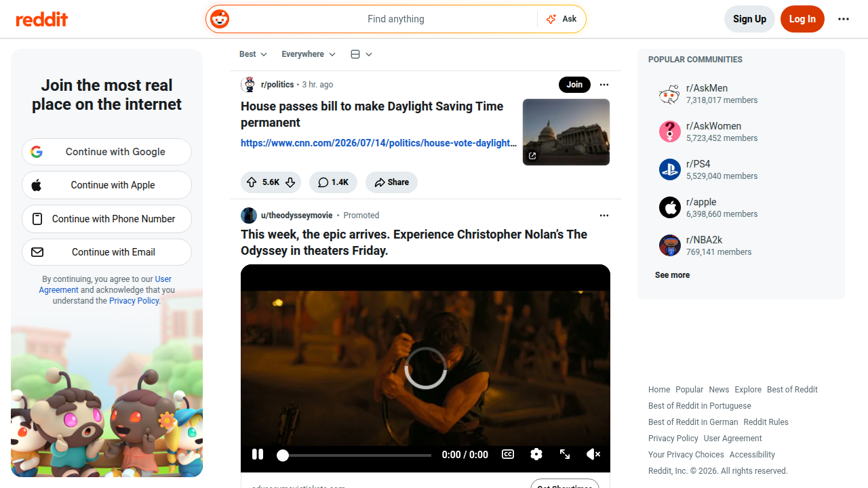This screenshot has height=488, width=868.
Task: Open footer Privacy Policy link
Action: (x=673, y=439)
